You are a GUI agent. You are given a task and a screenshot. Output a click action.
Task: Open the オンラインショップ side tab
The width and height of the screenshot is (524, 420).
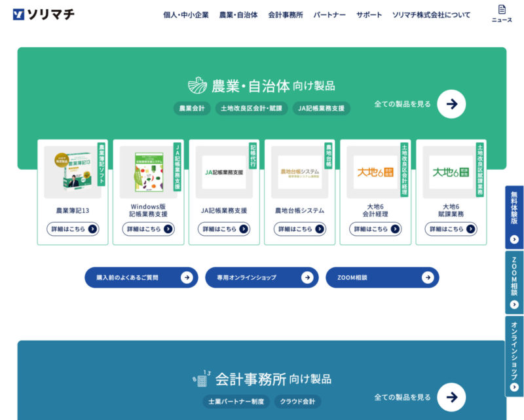514,356
